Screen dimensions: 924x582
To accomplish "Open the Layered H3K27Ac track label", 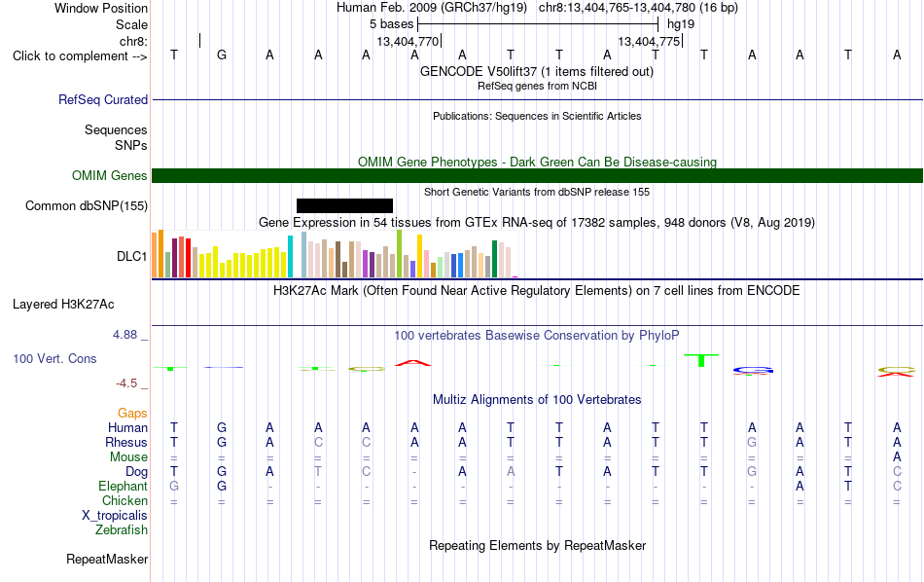I will click(x=63, y=305).
